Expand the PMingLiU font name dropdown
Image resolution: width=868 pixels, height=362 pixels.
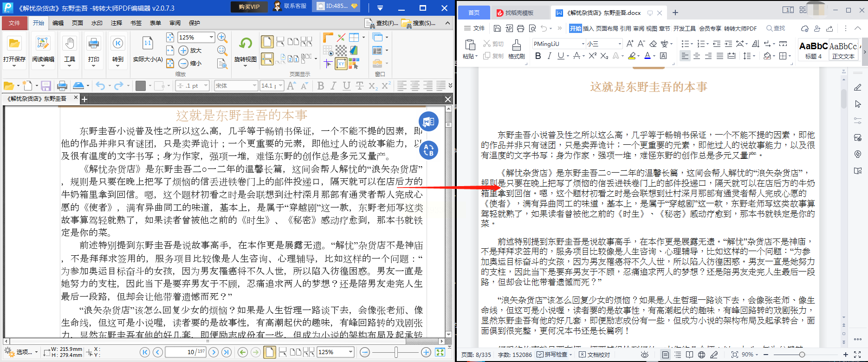[x=583, y=44]
